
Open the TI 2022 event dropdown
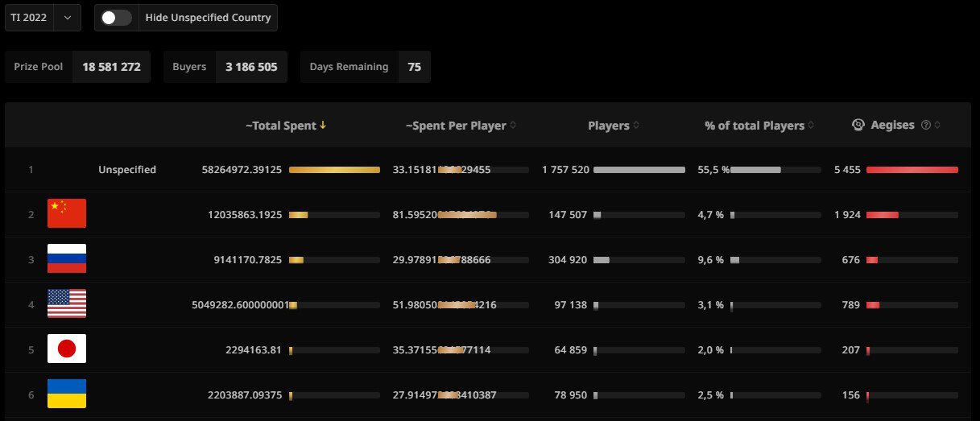(x=43, y=18)
